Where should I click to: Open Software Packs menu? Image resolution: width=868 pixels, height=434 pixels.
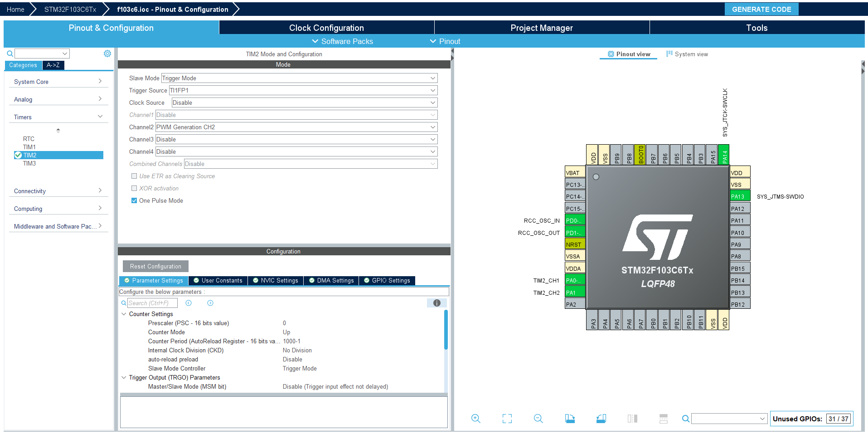[x=343, y=41]
